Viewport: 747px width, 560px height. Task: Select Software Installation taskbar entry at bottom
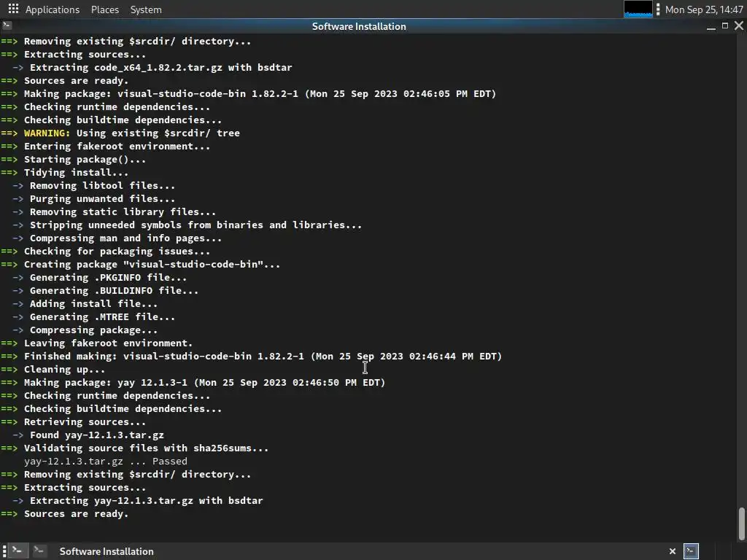(107, 551)
